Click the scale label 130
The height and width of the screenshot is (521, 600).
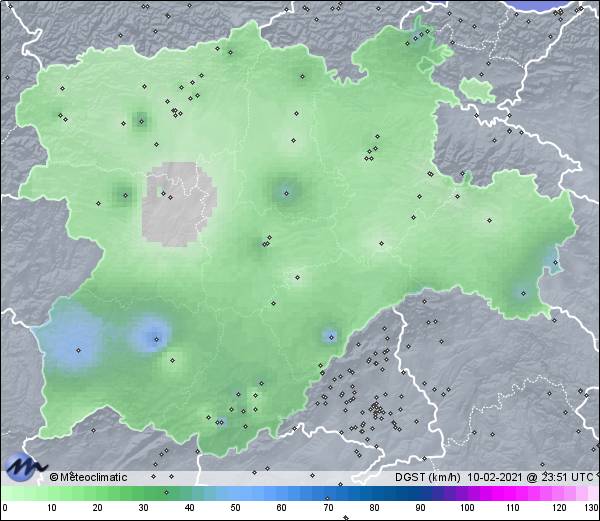coord(592,508)
